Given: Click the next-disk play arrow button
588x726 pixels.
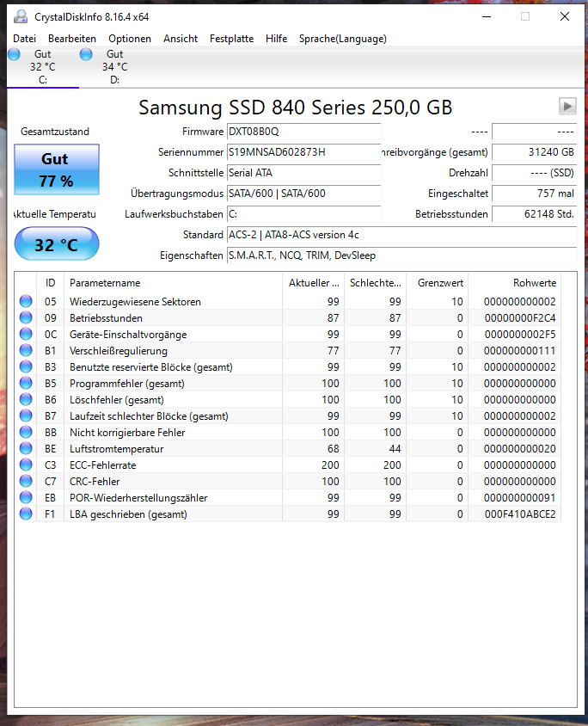Looking at the screenshot, I should [567, 107].
